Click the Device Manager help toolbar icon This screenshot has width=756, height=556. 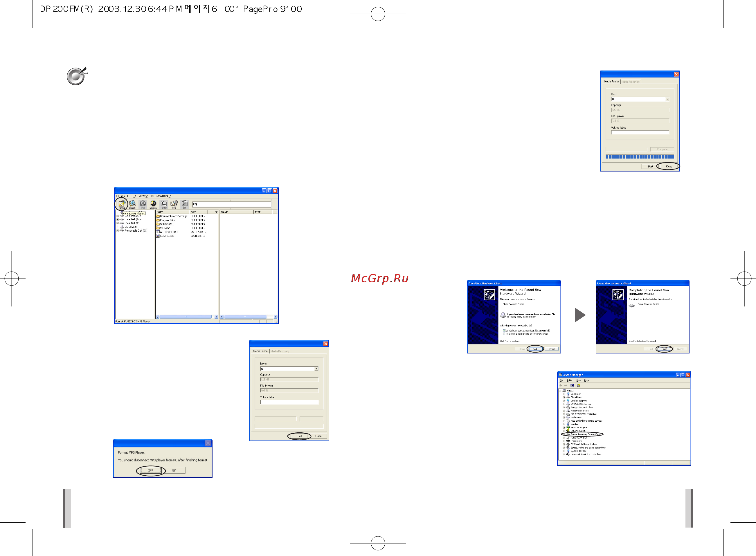579,385
